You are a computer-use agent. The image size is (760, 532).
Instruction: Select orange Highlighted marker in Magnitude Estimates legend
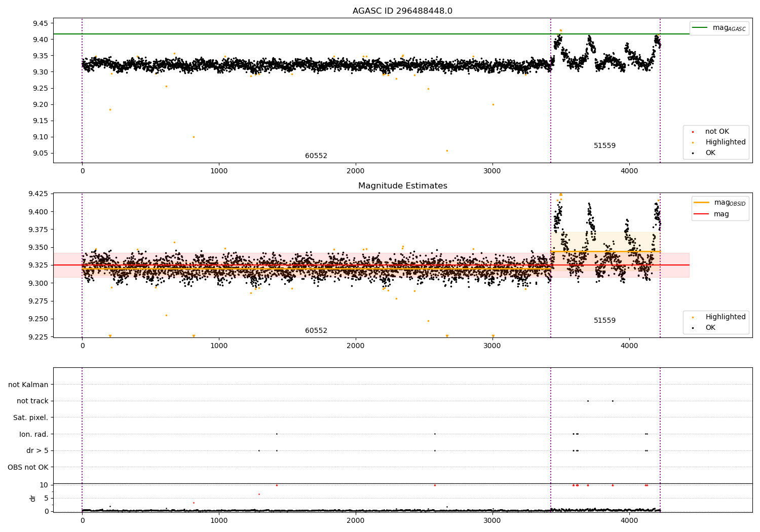pyautogui.click(x=693, y=317)
